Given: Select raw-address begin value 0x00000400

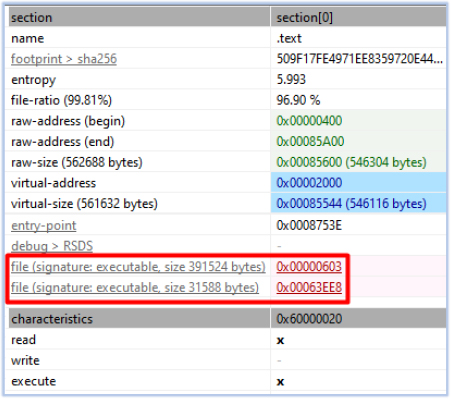Looking at the screenshot, I should pos(309,121).
